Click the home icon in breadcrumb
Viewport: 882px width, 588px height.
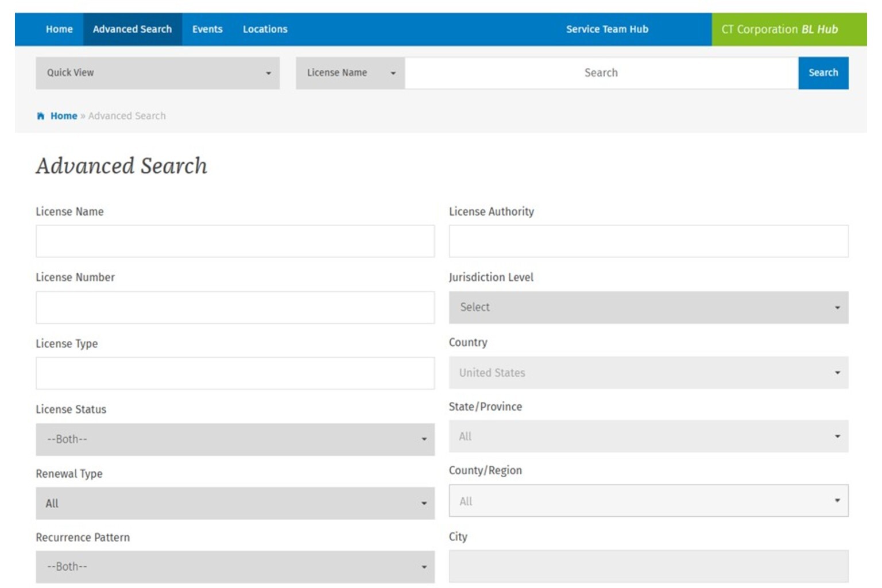point(41,116)
